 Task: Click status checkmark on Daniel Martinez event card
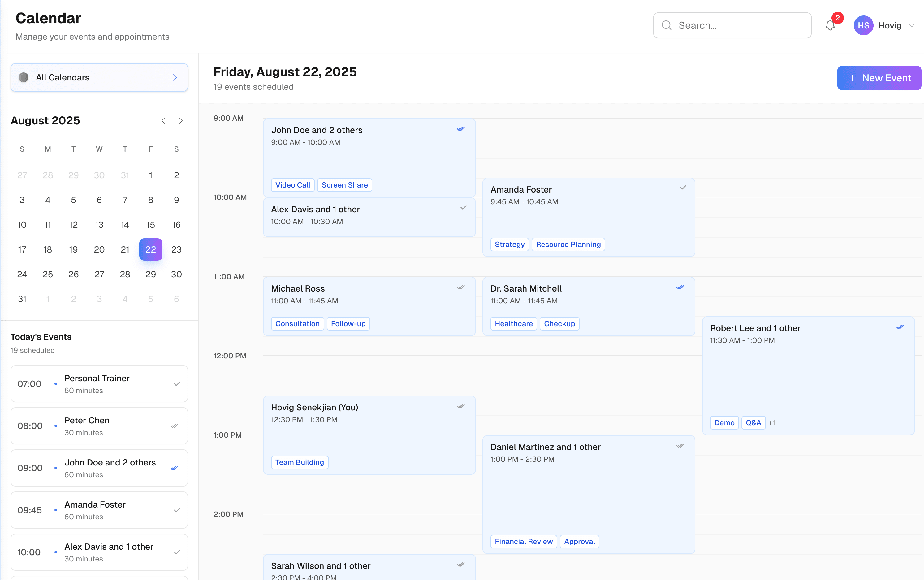pyautogui.click(x=680, y=446)
